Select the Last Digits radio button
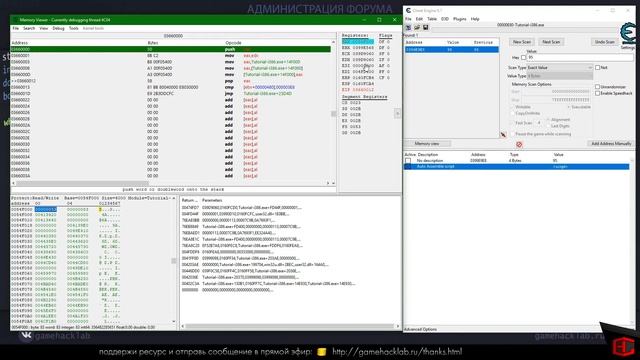This screenshot has height=360, width=640. click(549, 126)
